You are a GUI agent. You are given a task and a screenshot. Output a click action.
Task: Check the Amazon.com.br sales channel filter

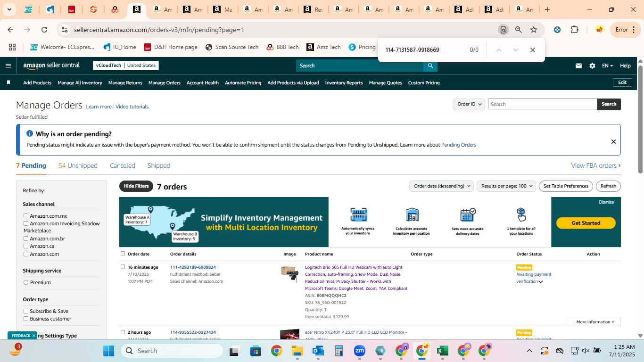[x=26, y=239]
